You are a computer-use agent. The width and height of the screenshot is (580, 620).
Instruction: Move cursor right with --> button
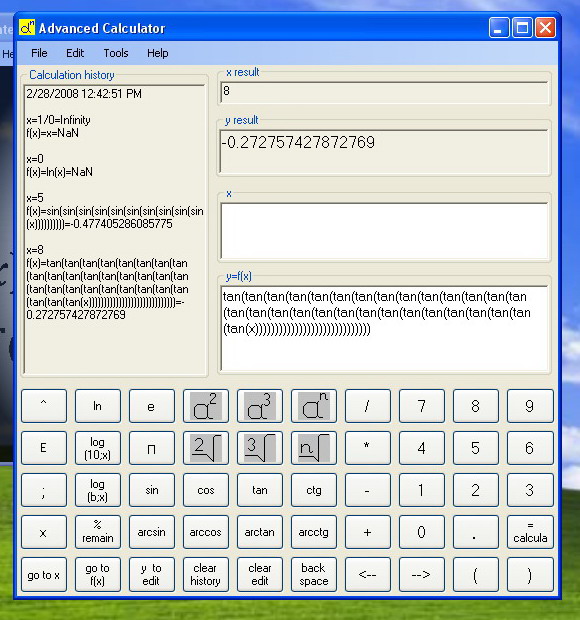[422, 575]
